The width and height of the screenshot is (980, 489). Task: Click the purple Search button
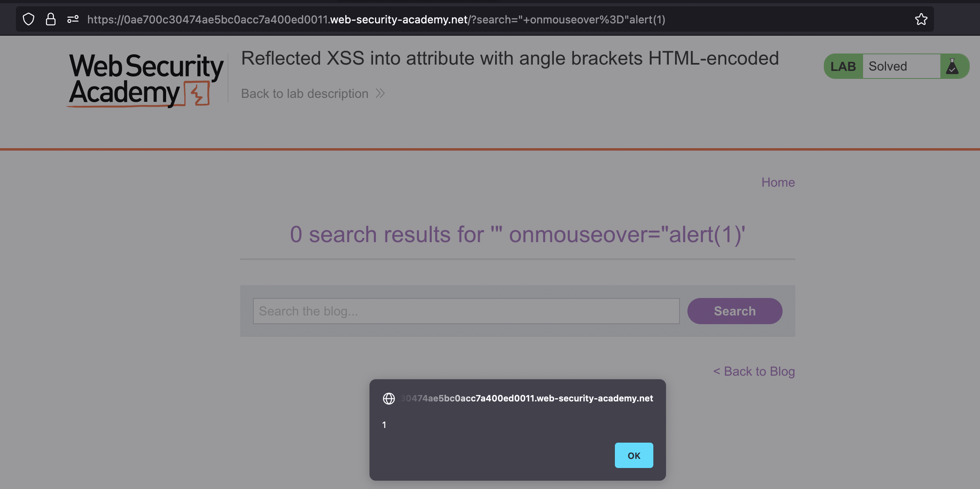pos(735,311)
